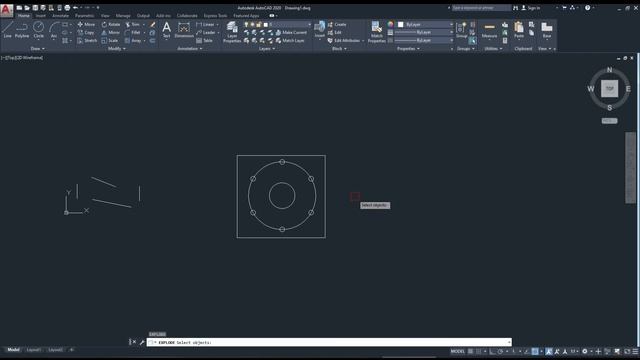Click the Array tool

click(x=133, y=40)
